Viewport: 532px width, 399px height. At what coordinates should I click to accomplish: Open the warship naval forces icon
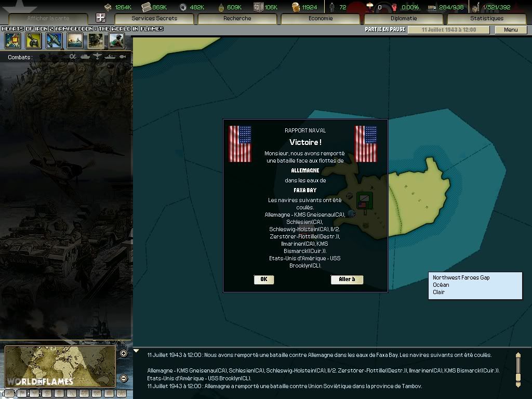click(x=75, y=41)
